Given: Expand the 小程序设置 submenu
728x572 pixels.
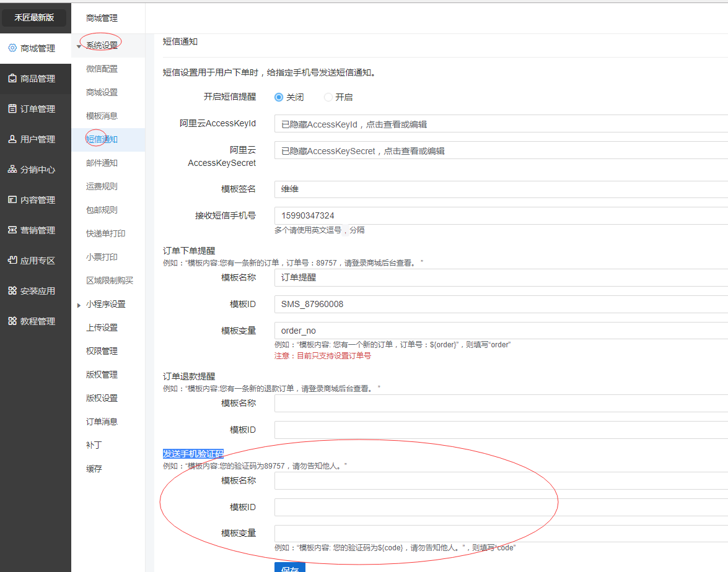Looking at the screenshot, I should coord(79,305).
